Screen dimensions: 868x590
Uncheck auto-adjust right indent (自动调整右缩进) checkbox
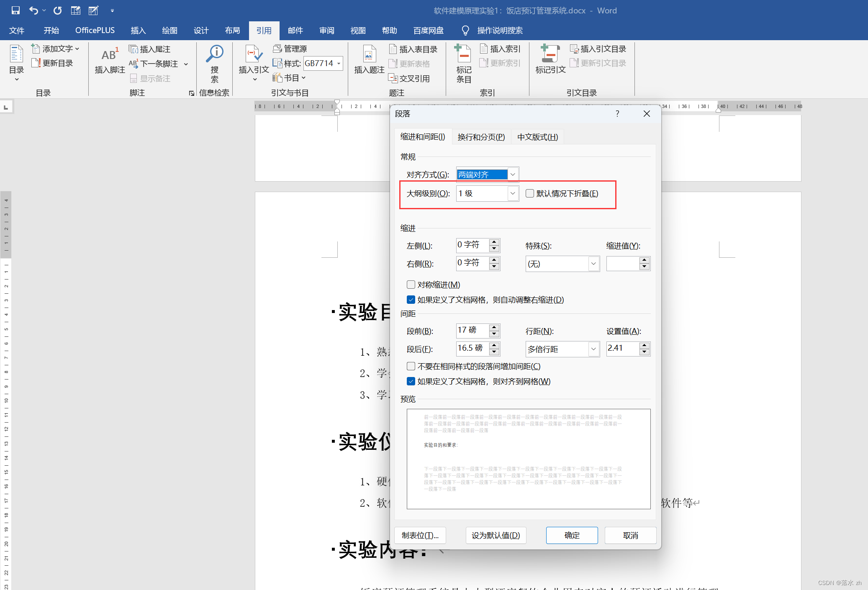pos(411,300)
